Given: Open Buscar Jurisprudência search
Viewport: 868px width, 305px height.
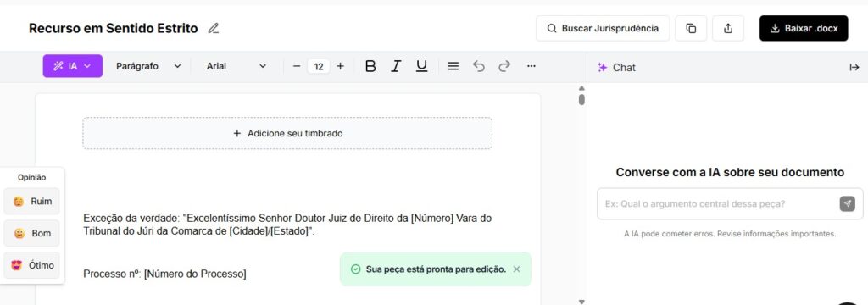Looking at the screenshot, I should 603,28.
